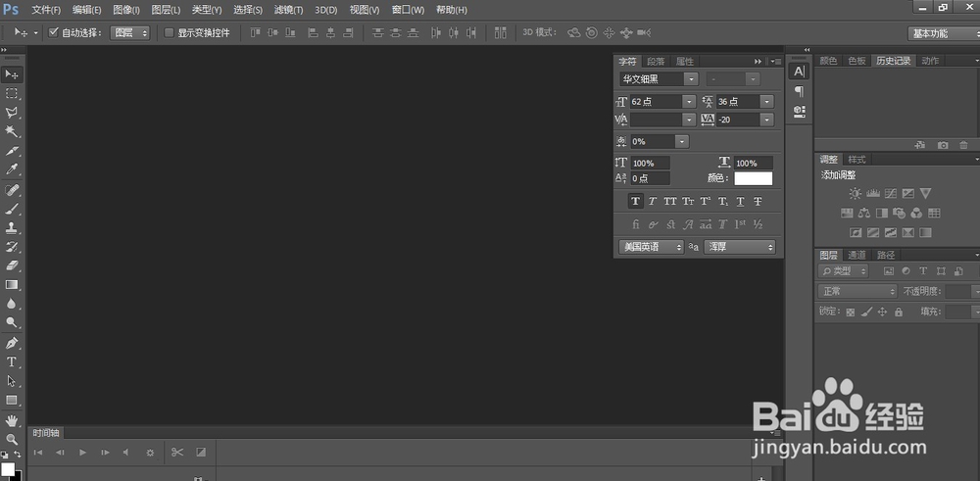Click the timeline settings gear button
This screenshot has width=980, height=481.
point(150,453)
